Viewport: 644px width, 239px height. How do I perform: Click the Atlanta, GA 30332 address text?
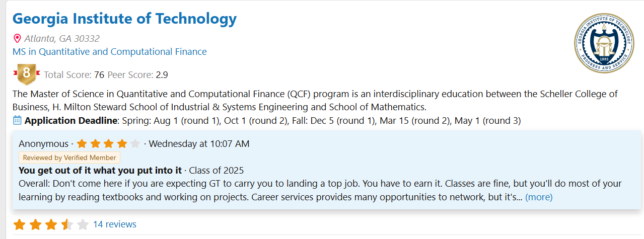point(62,39)
